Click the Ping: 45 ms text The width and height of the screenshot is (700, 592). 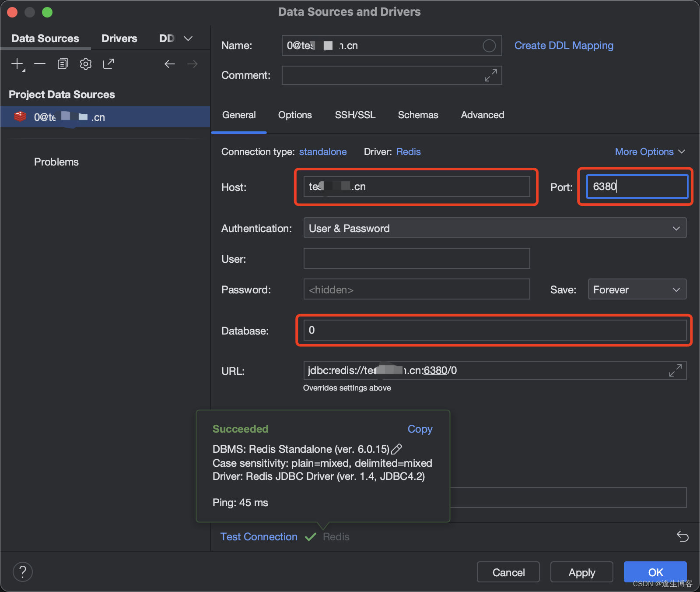point(240,503)
